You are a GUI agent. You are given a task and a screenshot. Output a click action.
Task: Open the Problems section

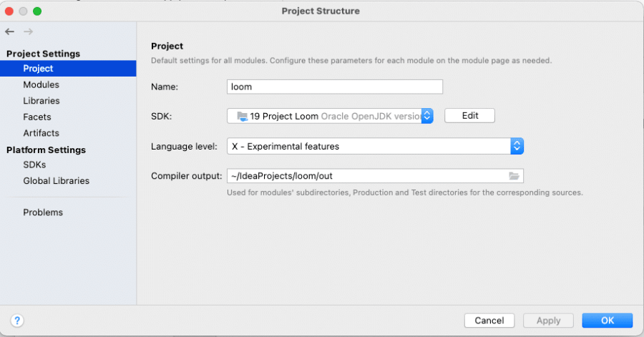[43, 213]
